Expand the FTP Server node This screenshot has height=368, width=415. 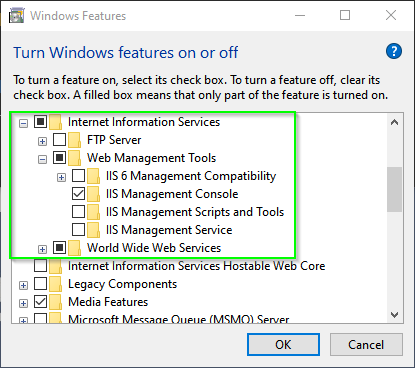click(42, 142)
